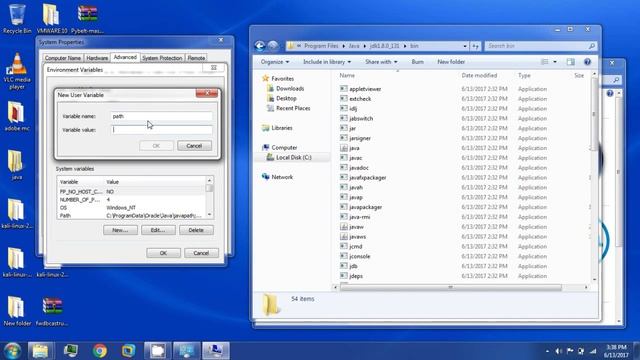Click the Explorer horizontal scrollbar

point(451,287)
